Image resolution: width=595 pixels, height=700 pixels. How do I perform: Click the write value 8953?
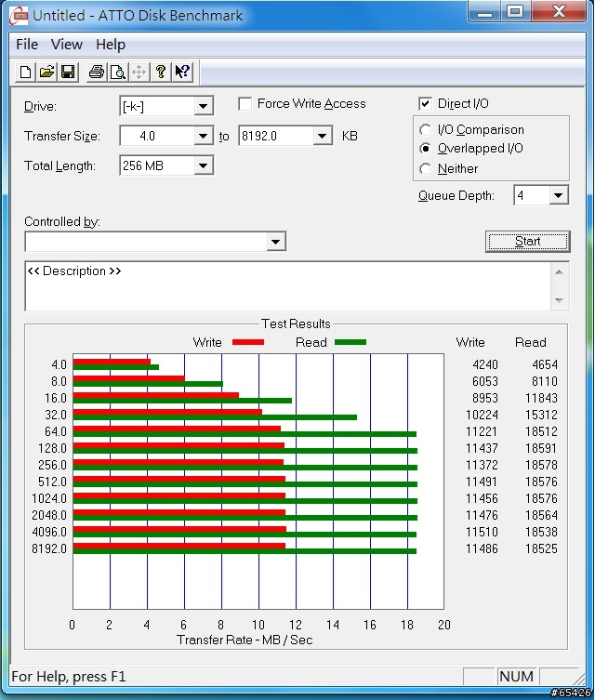[x=485, y=398]
